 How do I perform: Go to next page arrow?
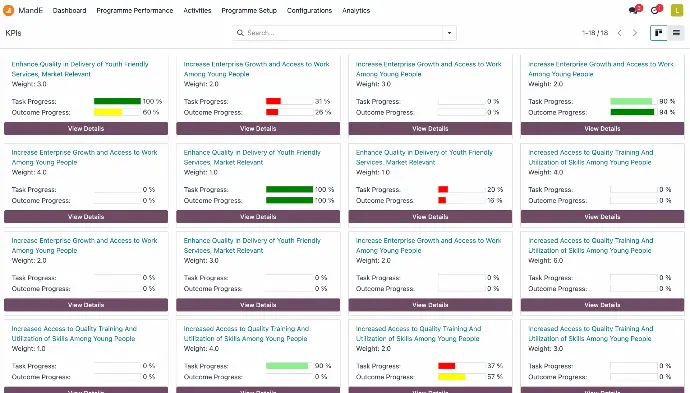point(635,33)
